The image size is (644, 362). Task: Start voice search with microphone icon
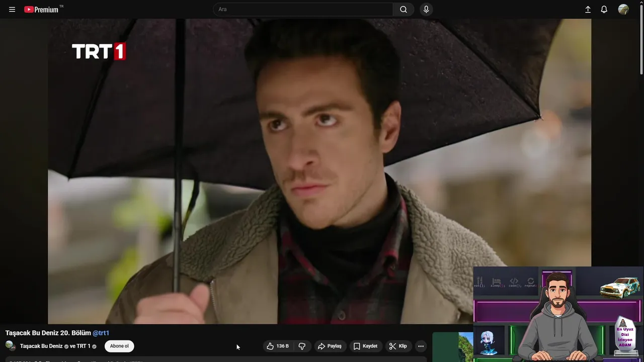(x=426, y=10)
